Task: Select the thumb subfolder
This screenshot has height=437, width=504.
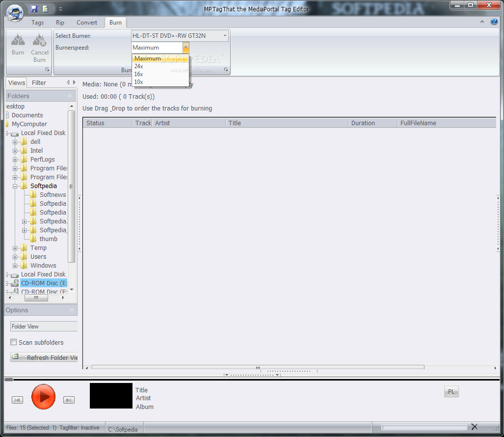Action: click(49, 239)
